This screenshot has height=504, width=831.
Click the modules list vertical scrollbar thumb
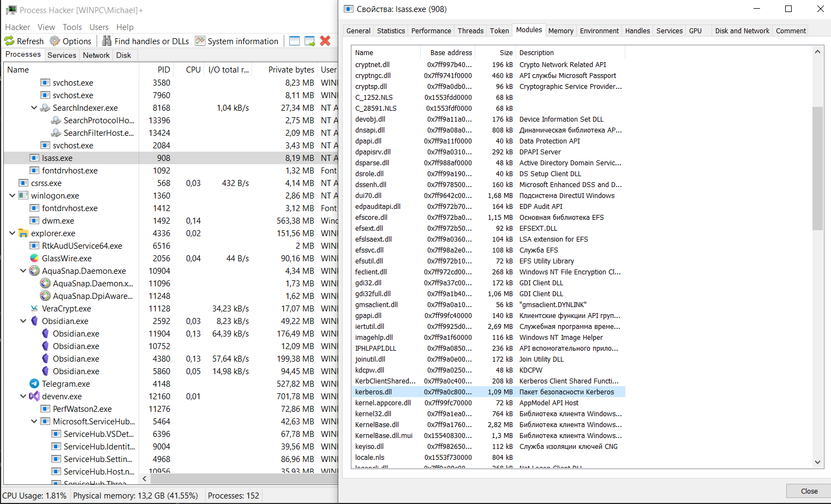pyautogui.click(x=817, y=168)
